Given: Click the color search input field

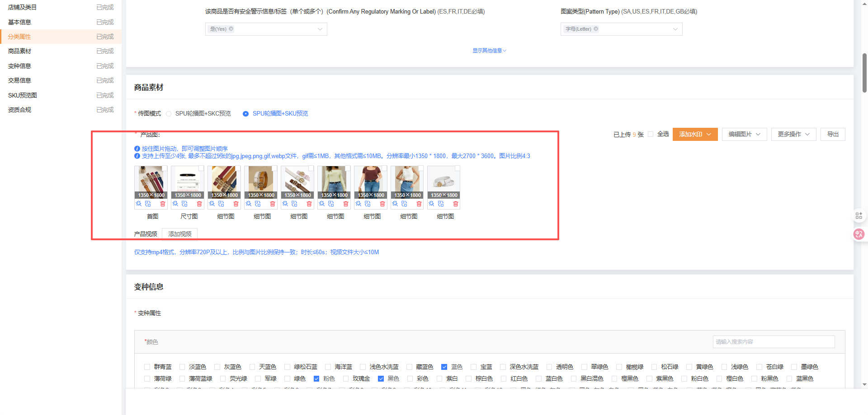Looking at the screenshot, I should 773,342.
